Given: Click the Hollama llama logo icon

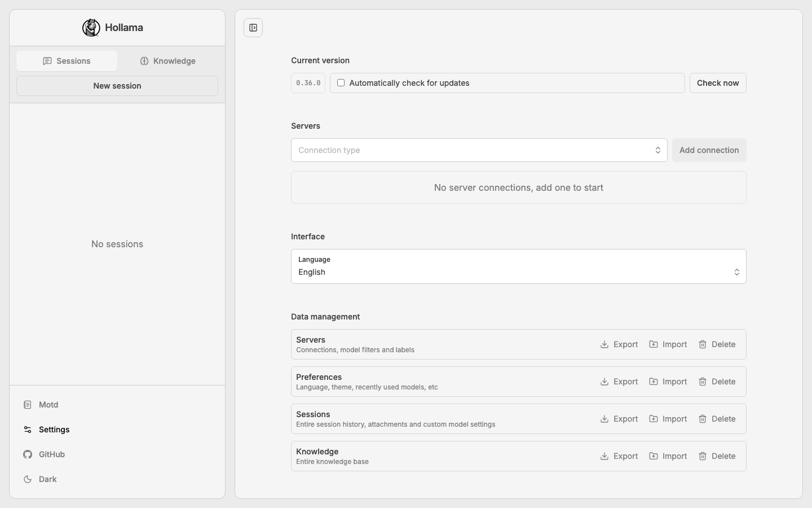Looking at the screenshot, I should [91, 28].
